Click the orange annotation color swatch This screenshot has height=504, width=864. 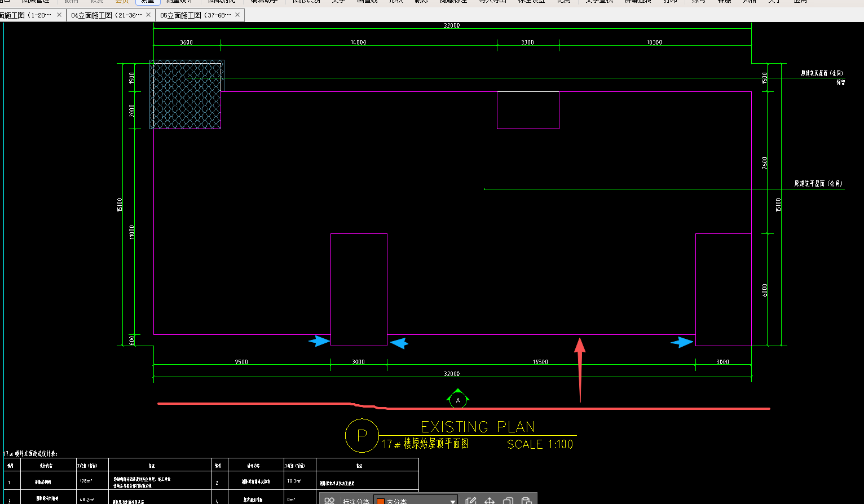[x=381, y=501]
